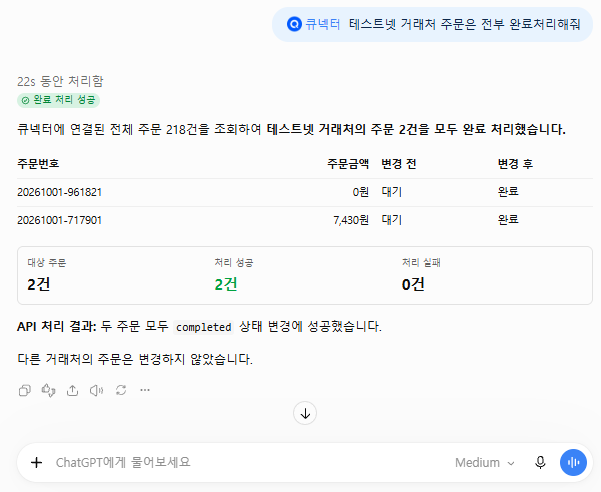This screenshot has height=492, width=601.
Task: Click the 완료 처리 성공 status badge
Action: [58, 100]
